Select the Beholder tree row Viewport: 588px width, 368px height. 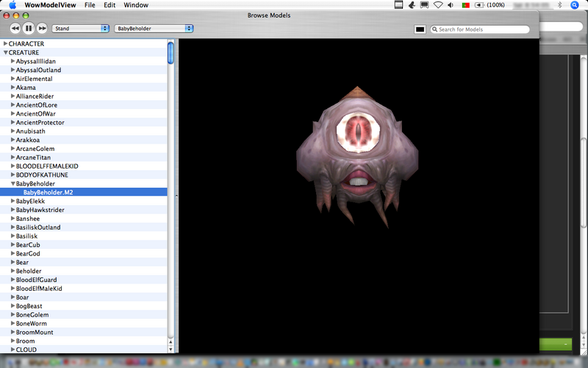pos(84,271)
